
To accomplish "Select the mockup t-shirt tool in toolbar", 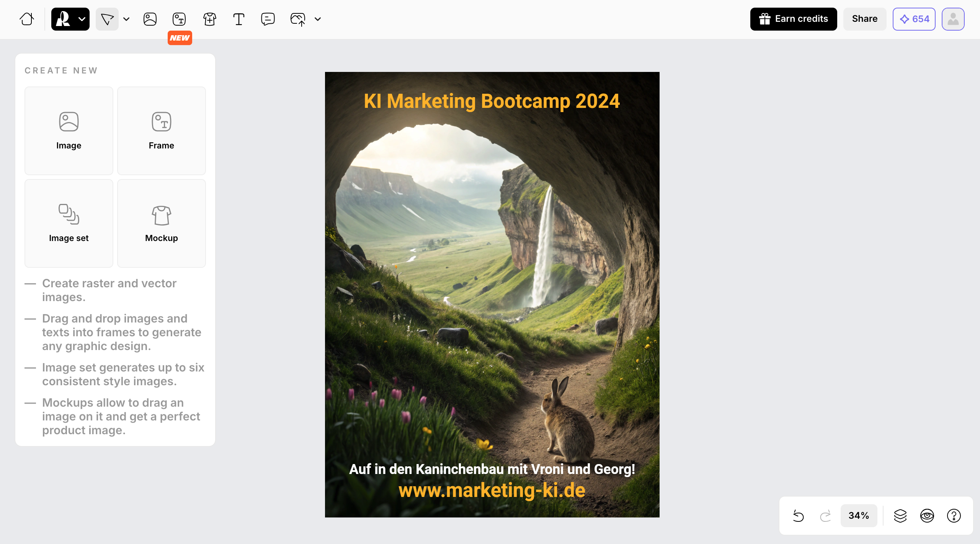I will [209, 19].
